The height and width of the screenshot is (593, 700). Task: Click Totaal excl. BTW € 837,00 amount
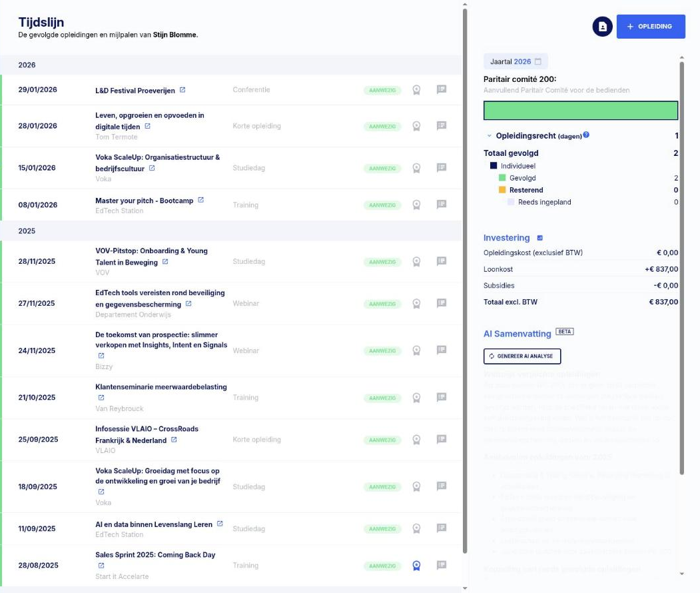[x=663, y=302]
